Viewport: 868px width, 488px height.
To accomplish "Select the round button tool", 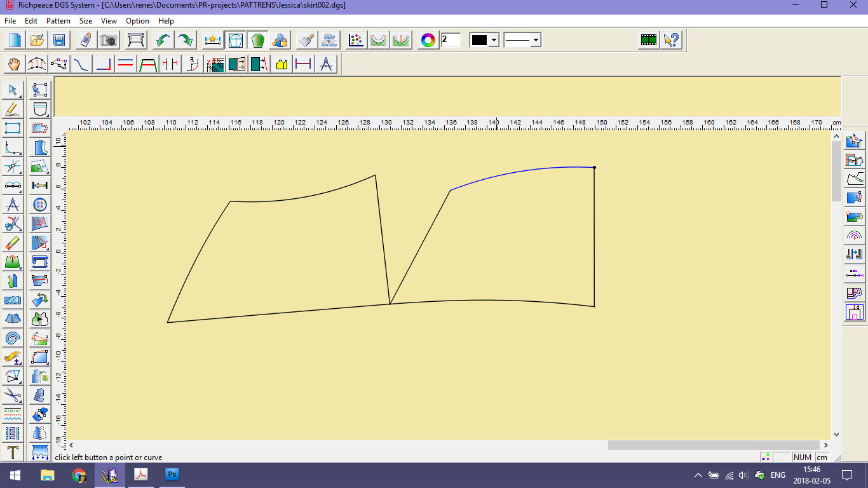I will [x=40, y=204].
